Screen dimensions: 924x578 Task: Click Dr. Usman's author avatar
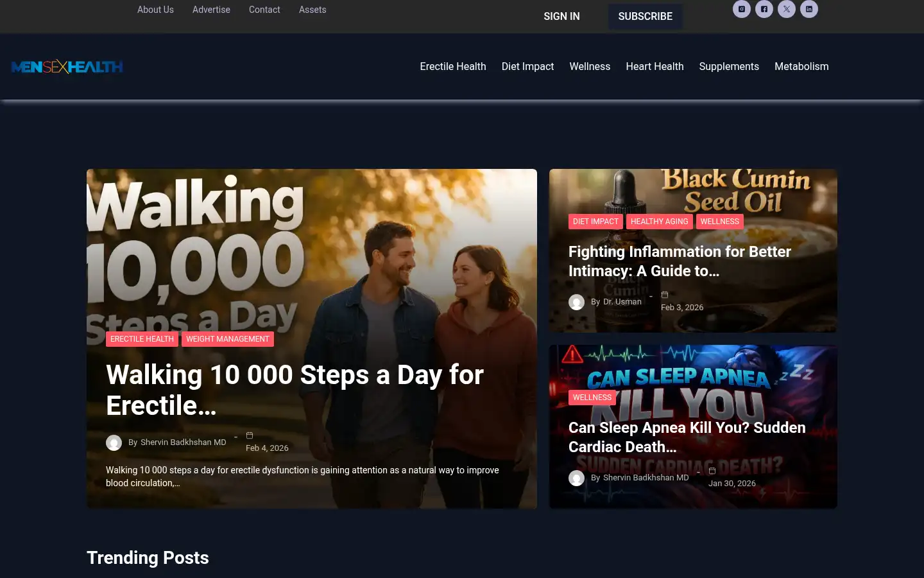click(576, 302)
